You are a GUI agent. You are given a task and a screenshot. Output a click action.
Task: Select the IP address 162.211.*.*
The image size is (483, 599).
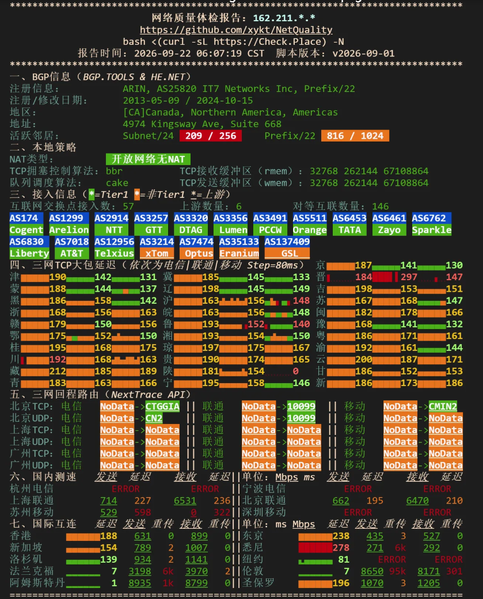point(284,18)
